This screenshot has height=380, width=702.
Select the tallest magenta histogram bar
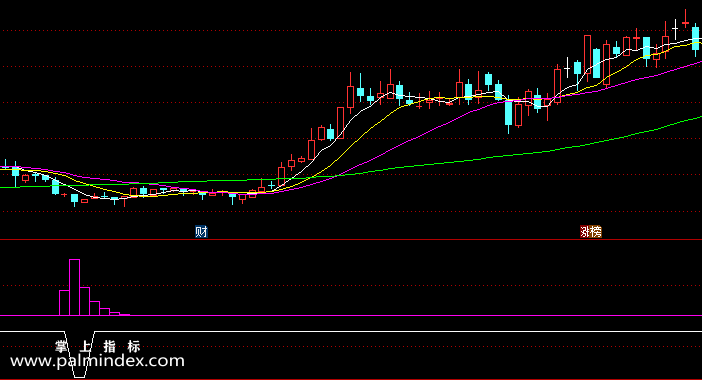[74, 287]
